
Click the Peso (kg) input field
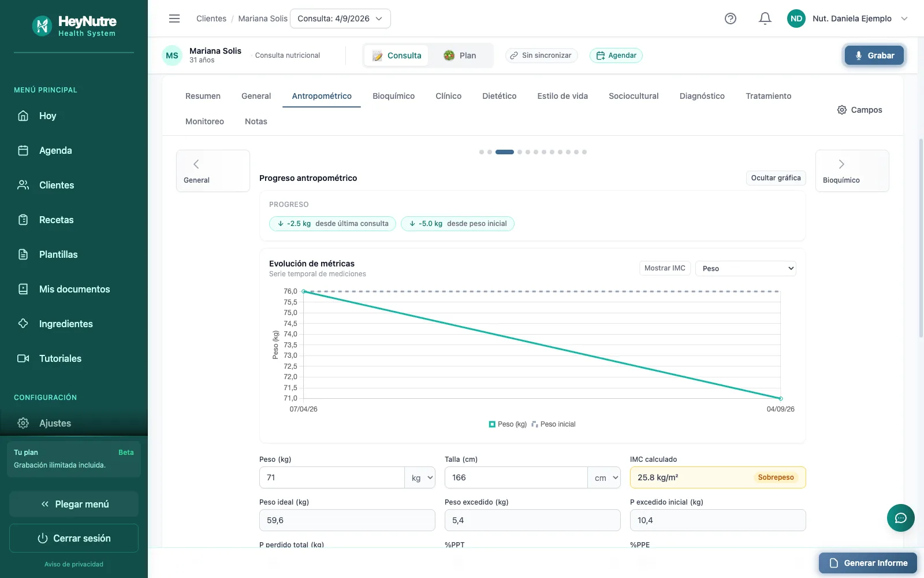tap(332, 478)
